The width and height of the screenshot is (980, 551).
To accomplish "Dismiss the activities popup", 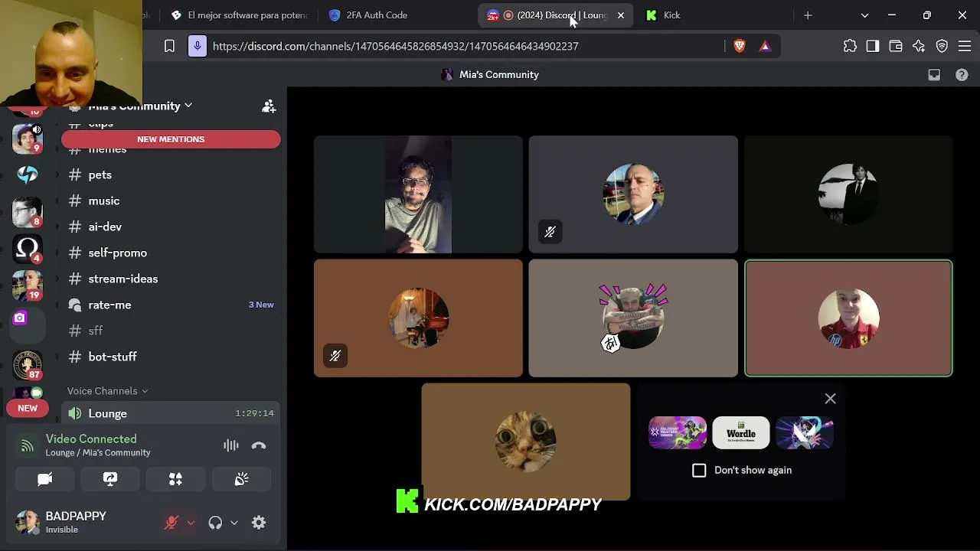I will click(831, 399).
